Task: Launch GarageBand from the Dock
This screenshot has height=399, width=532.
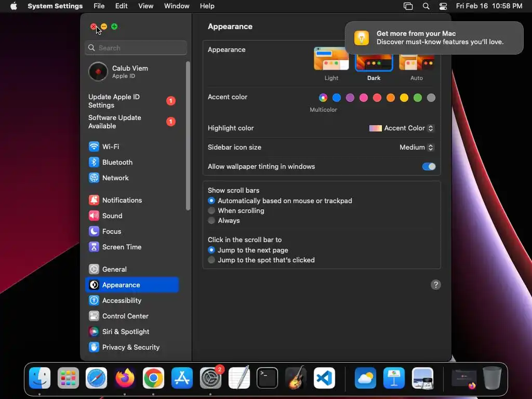Action: point(296,378)
